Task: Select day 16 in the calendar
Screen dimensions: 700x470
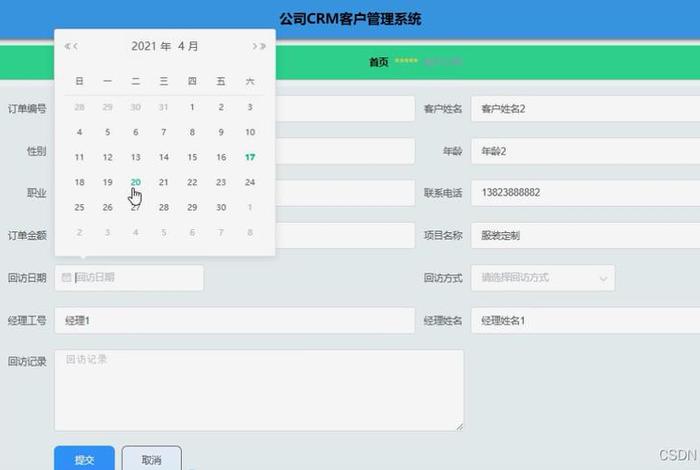Action: tap(221, 157)
